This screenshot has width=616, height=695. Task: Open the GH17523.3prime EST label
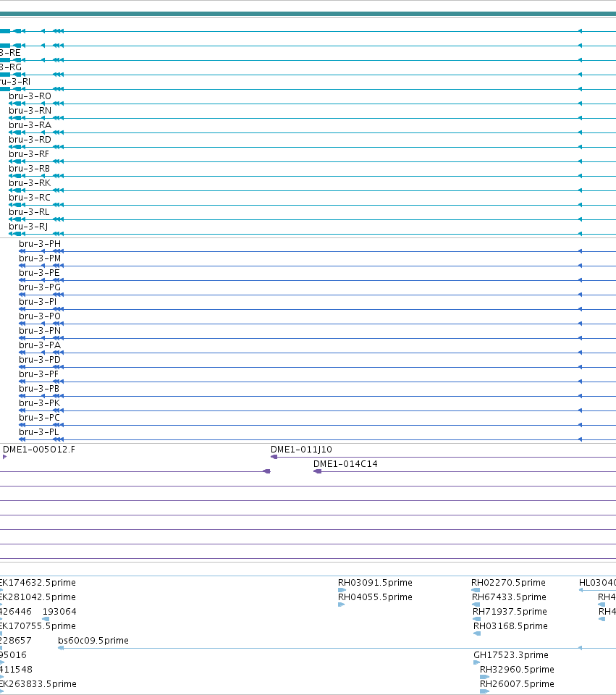point(511,655)
